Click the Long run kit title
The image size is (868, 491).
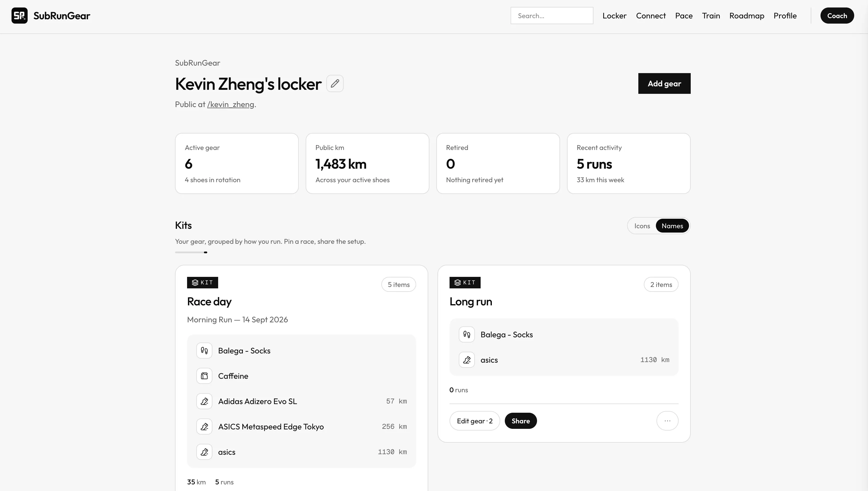click(x=471, y=302)
